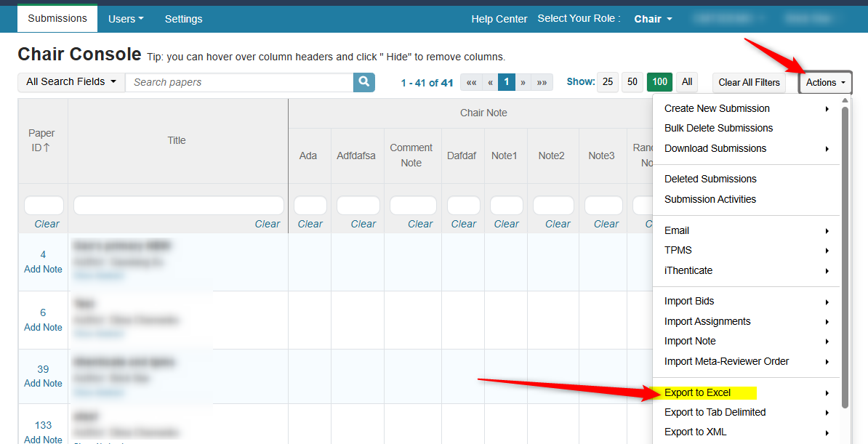Viewport: 868px width, 444px height.
Task: Open paper ID 133 link
Action: click(43, 425)
